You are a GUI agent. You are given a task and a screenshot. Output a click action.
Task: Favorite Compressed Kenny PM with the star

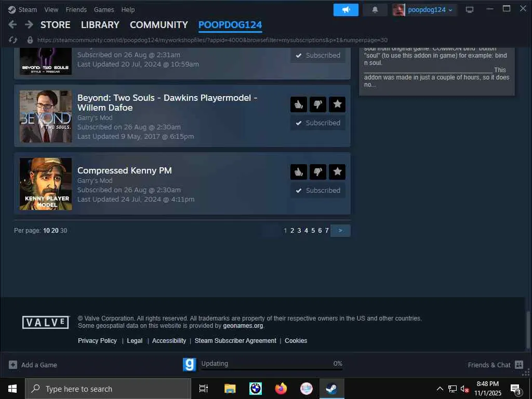pos(337,171)
